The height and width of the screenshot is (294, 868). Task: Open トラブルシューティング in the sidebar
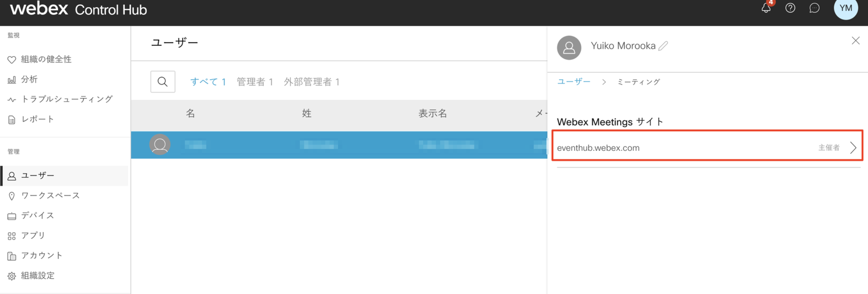pyautogui.click(x=60, y=99)
